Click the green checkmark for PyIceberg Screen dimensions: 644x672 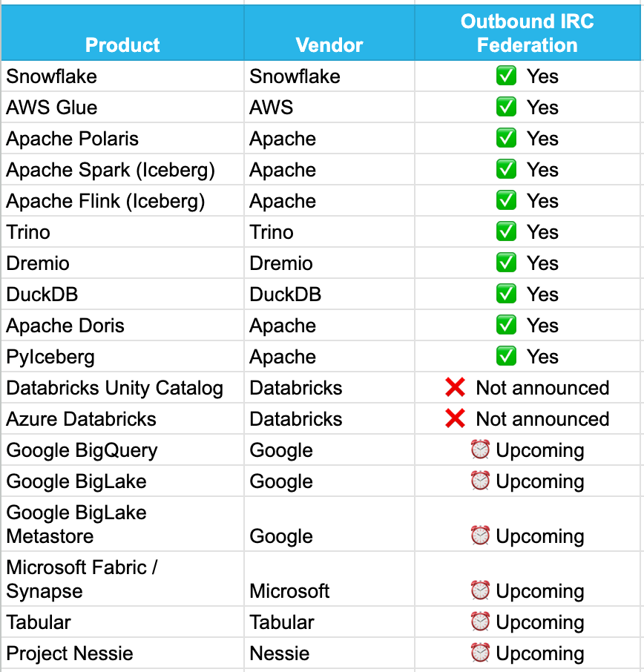click(506, 357)
